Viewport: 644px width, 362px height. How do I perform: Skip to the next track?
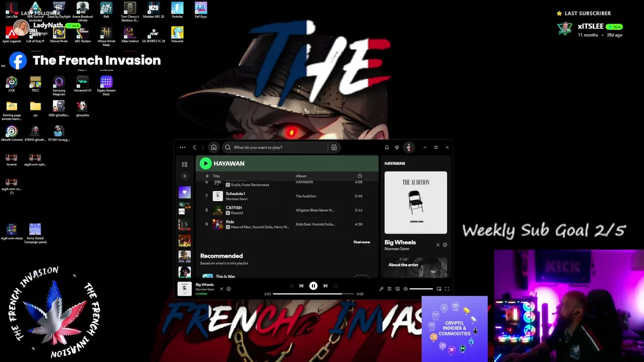[326, 286]
